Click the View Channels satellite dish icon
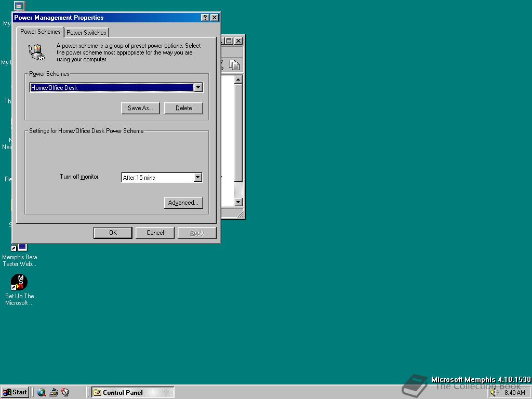Viewport: 532px width, 399px height. (x=65, y=393)
